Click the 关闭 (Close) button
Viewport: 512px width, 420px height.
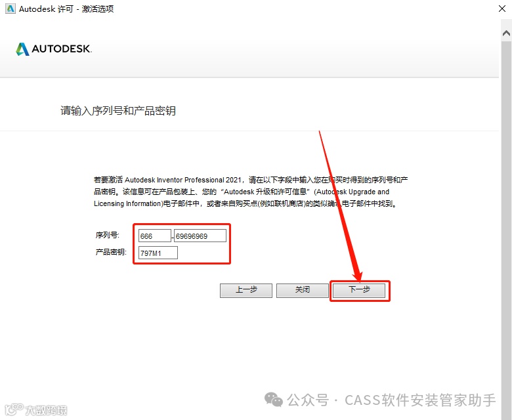[x=303, y=290]
